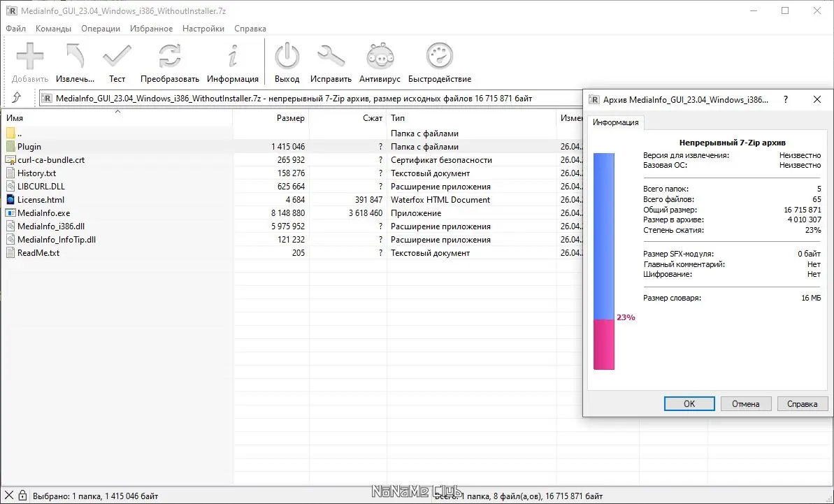Click the 'Общий размер' value 16 715 871
The image size is (834, 504).
pyautogui.click(x=802, y=210)
